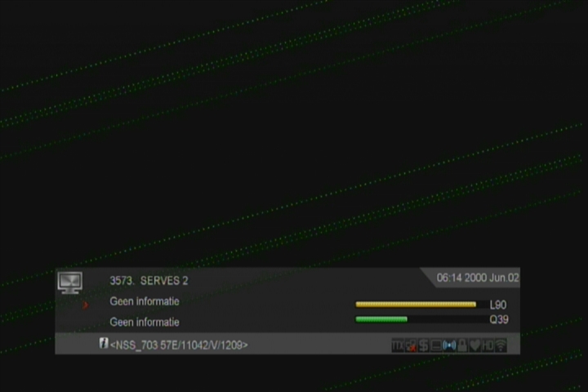The height and width of the screenshot is (392, 588).
Task: Click the blue broadcast signal icon
Action: [449, 345]
